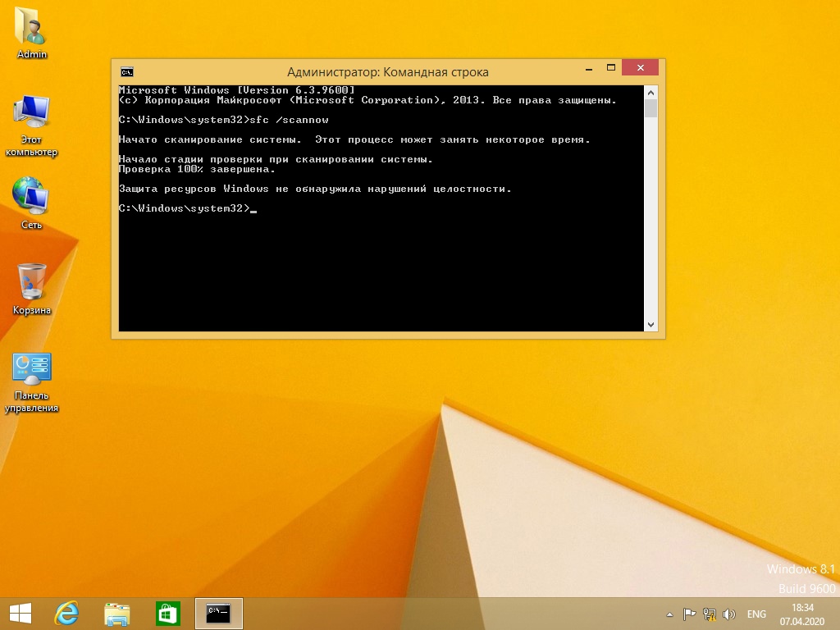Open the clock showing 18:34
Screen dimensions: 840x630
point(802,613)
